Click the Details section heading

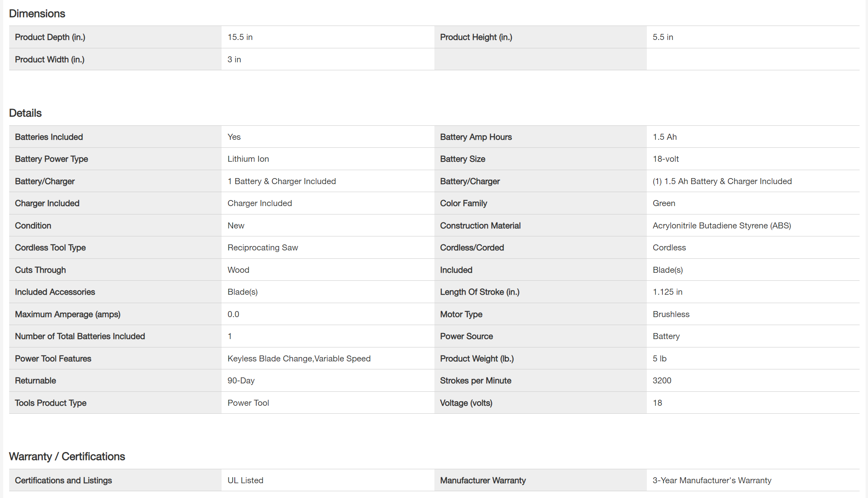tap(25, 113)
